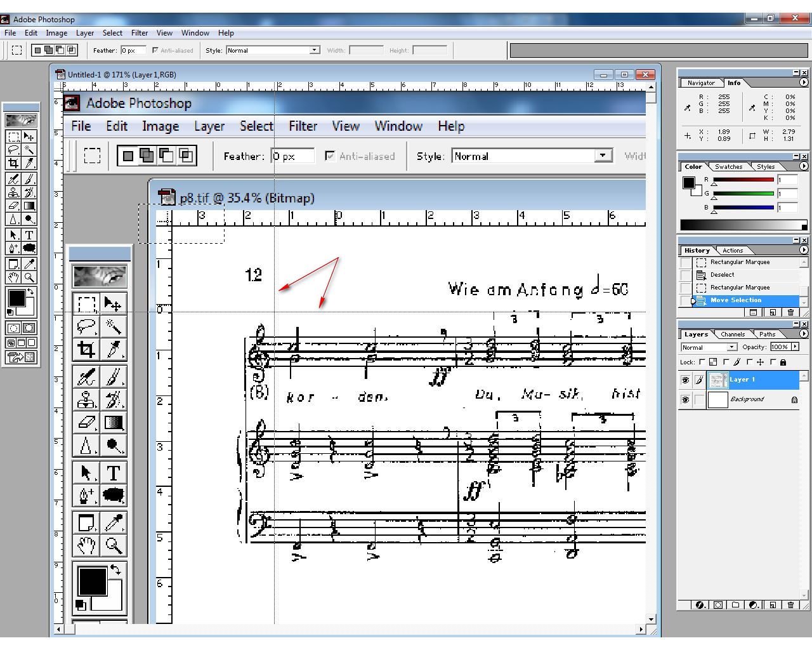The height and width of the screenshot is (650, 812).
Task: Select the Deselect state in the History palette
Action: pyautogui.click(x=746, y=275)
